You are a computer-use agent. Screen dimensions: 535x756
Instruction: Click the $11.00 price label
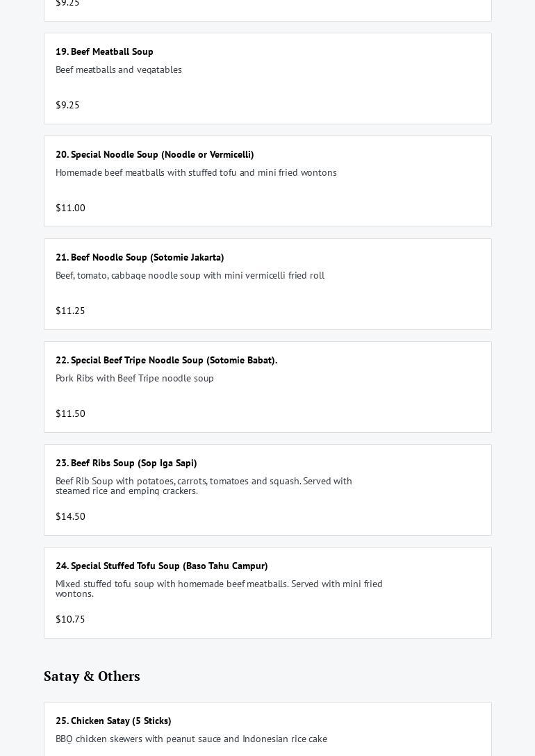(70, 208)
